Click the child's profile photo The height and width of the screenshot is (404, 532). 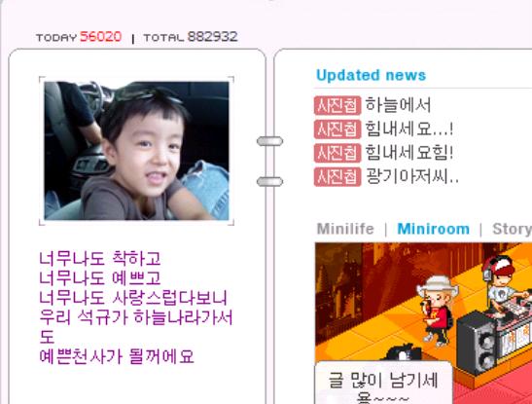[x=137, y=151]
